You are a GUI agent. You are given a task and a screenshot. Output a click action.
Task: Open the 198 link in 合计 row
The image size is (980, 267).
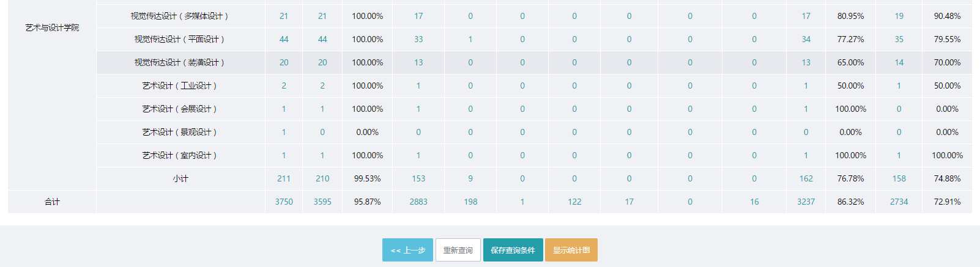470,202
